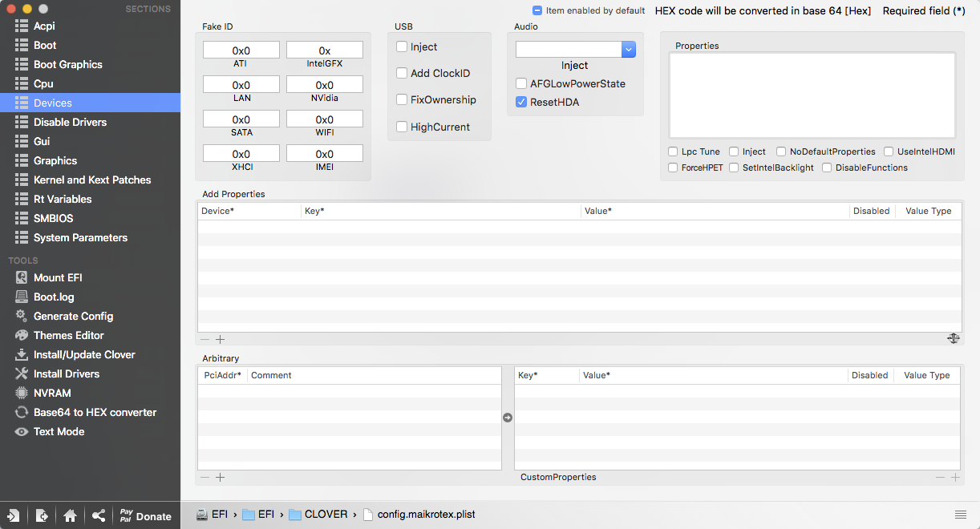Screen dimensions: 980x529
Task: Go to System Parameters section
Action: tap(90, 237)
